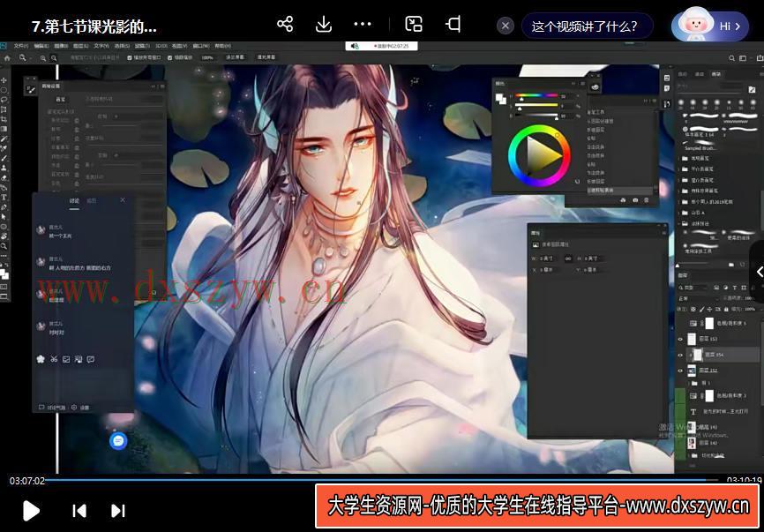Image resolution: width=764 pixels, height=532 pixels.
Task: Open the 大学生资源网 banner link
Action: pyautogui.click(x=538, y=506)
